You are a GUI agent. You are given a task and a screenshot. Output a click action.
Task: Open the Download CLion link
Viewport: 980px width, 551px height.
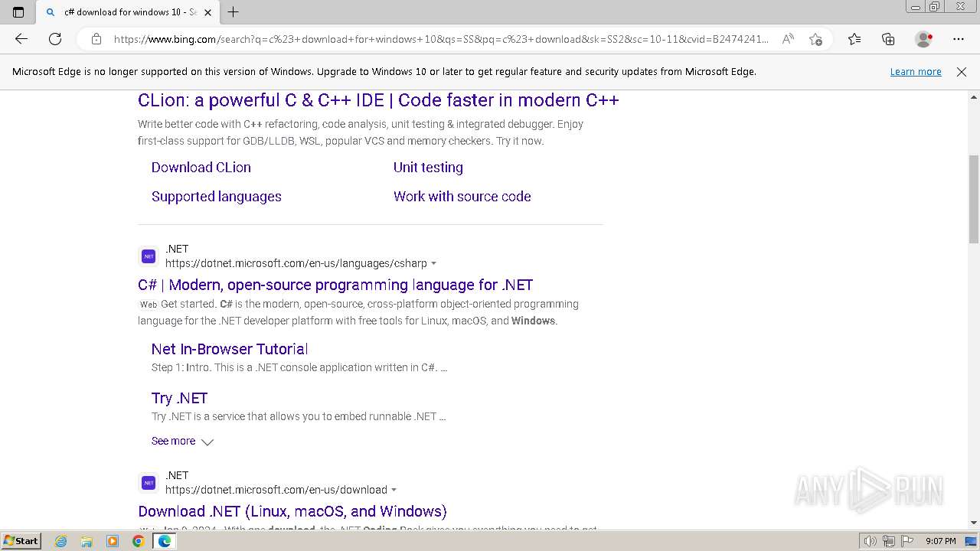201,168
